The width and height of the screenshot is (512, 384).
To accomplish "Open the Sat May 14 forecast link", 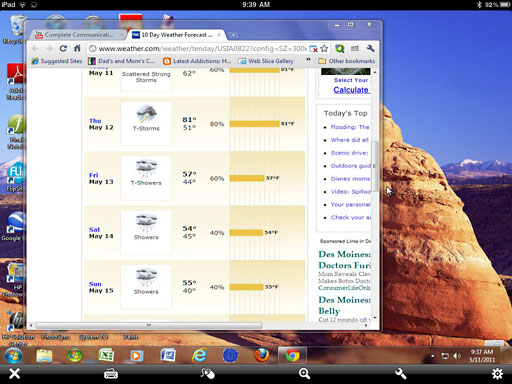I will click(x=94, y=229).
